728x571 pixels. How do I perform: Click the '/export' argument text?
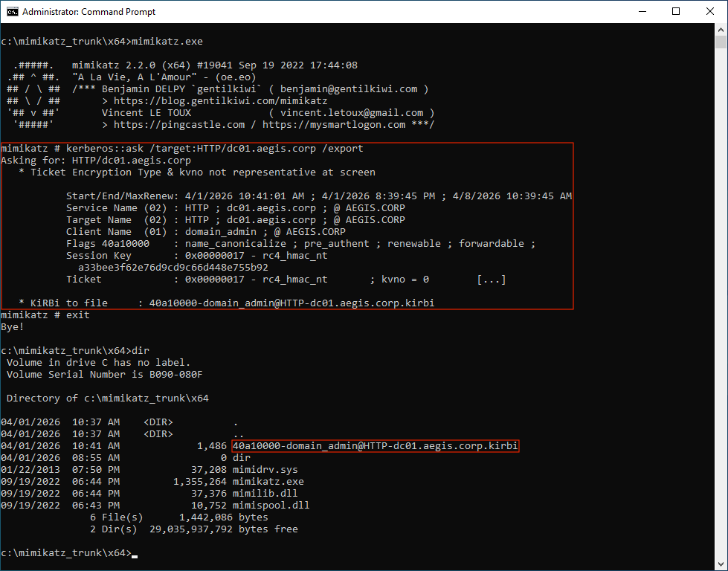coord(343,149)
